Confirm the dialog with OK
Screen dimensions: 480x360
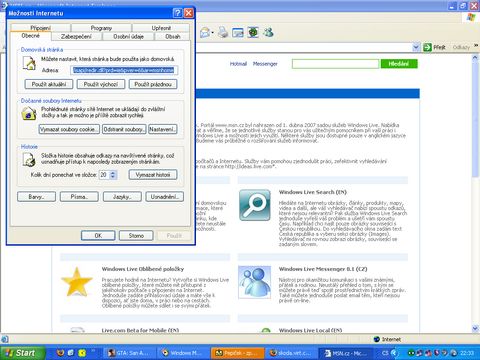pos(98,236)
